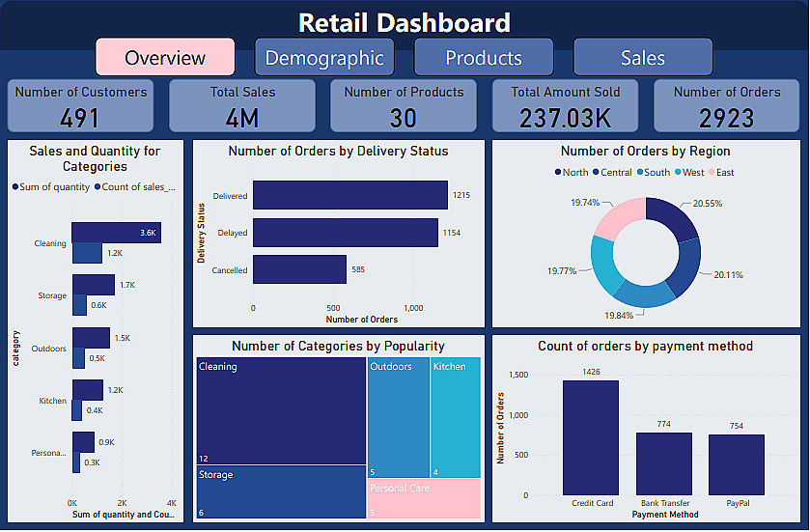This screenshot has height=532, width=810.
Task: Select the Cancelled orders bar
Action: (x=299, y=269)
